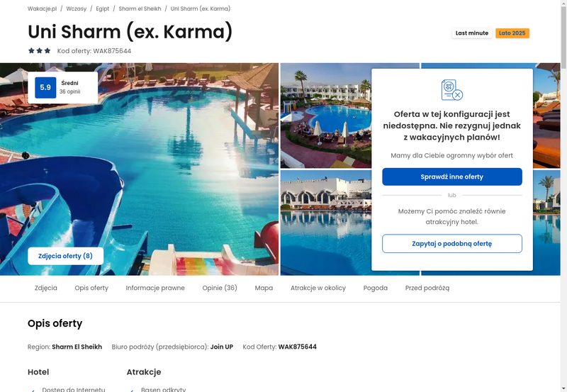The height and width of the screenshot is (392, 567).
Task: Select the Mapa tab
Action: tap(264, 288)
